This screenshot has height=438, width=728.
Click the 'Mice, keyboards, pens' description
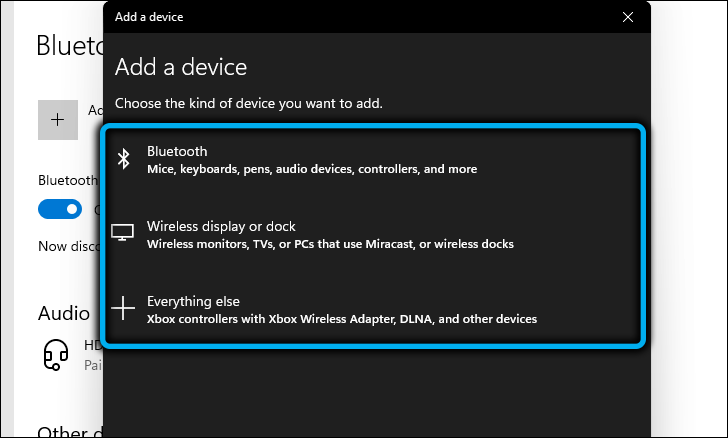[311, 169]
